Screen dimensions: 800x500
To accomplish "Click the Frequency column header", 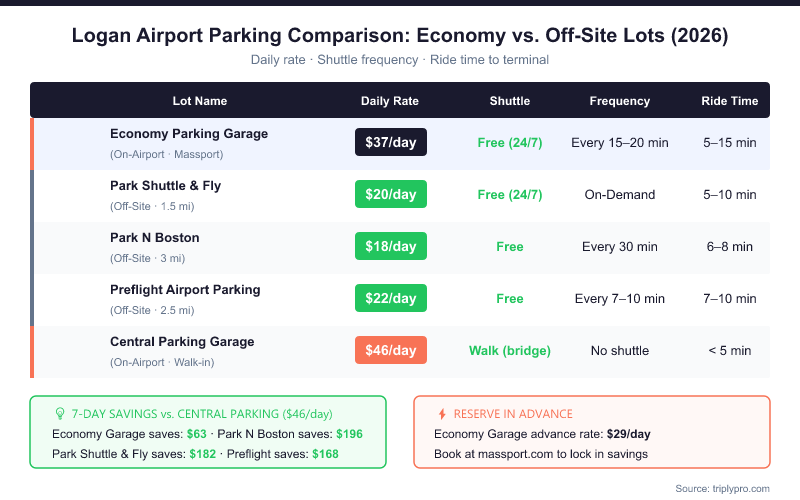I will click(620, 101).
